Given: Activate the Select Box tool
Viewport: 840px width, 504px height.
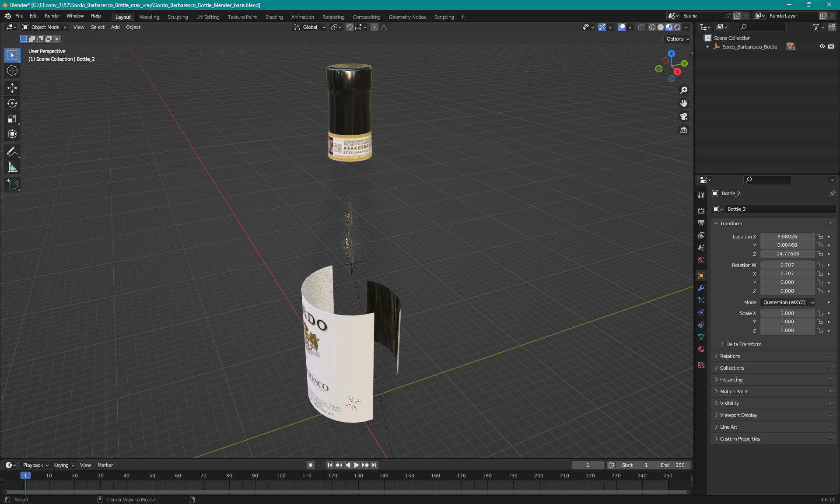Looking at the screenshot, I should 12,55.
